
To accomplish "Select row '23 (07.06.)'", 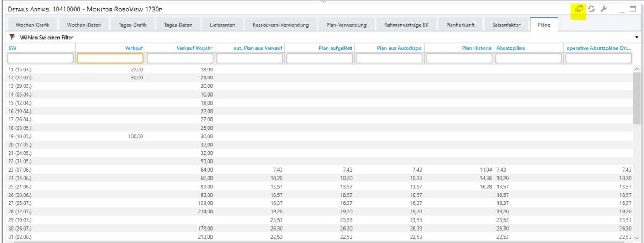I will point(319,170).
